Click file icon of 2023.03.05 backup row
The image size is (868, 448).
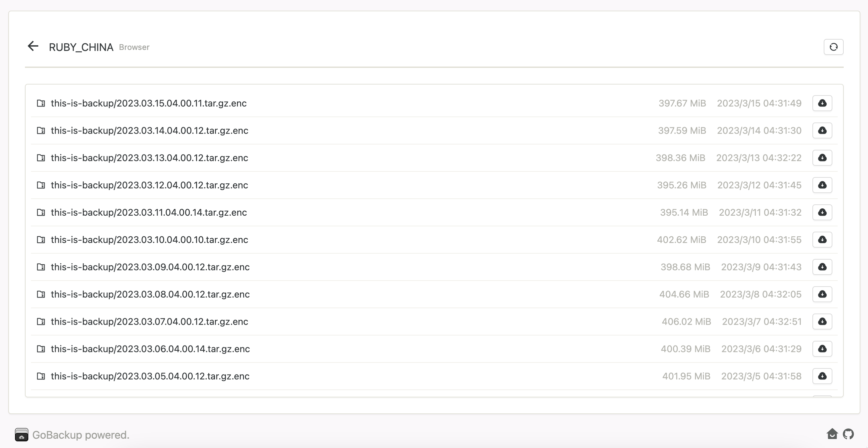click(41, 376)
